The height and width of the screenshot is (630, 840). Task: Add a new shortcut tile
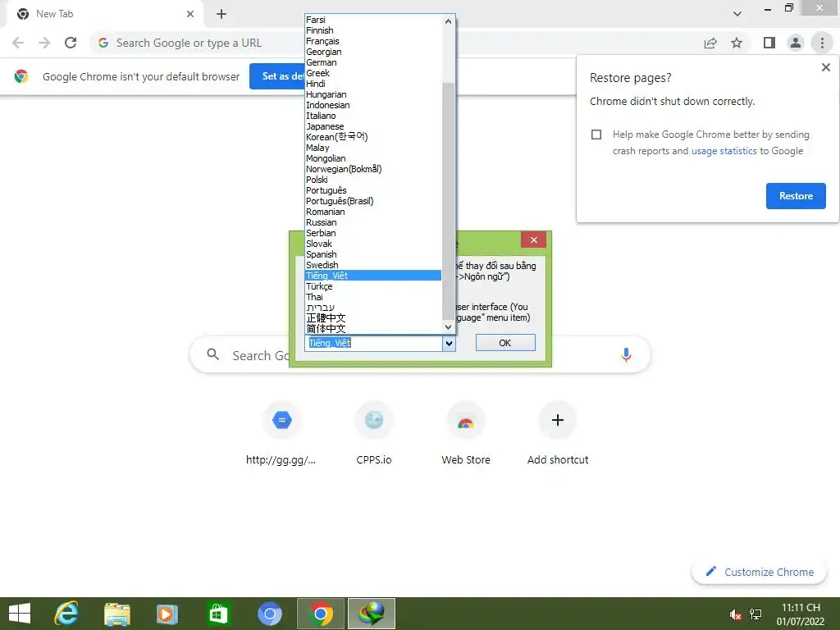pyautogui.click(x=558, y=435)
